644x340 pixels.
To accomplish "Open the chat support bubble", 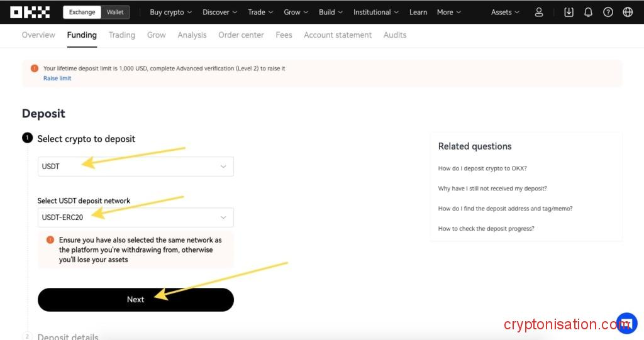I will pos(626,323).
